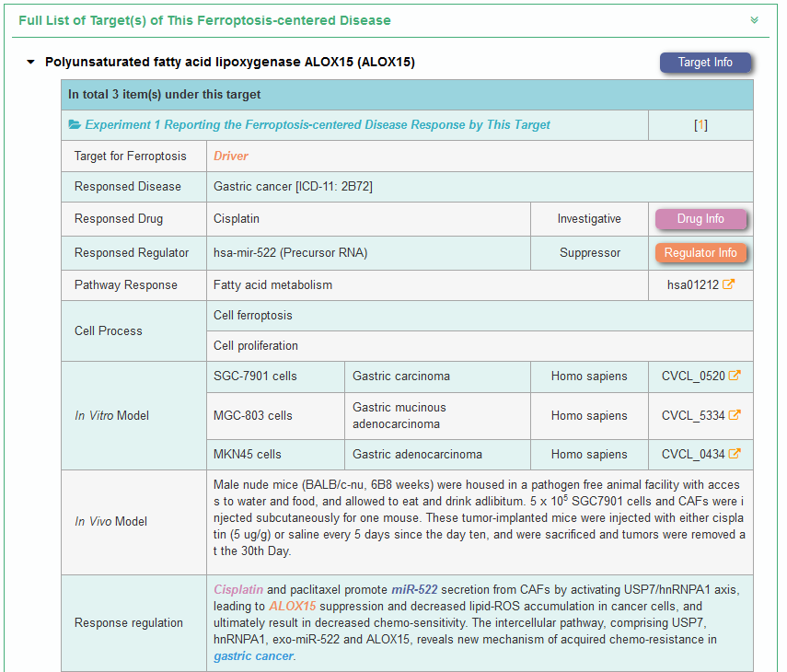Select the Polyunsaturated fatty acid lipoxygenase ALOX15 title

tap(230, 63)
